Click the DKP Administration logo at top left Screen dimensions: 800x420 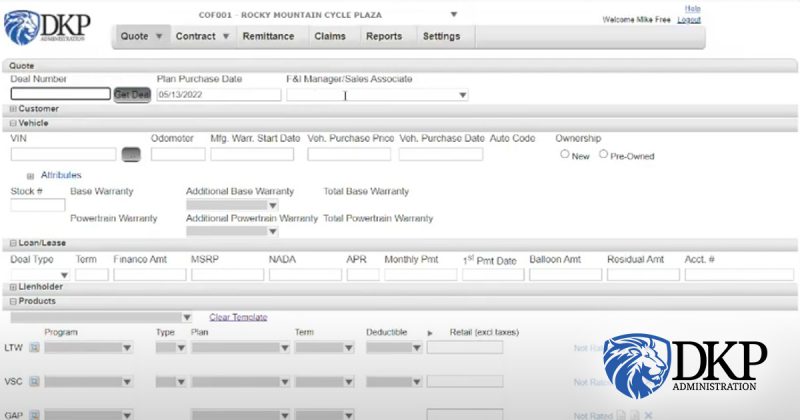45,27
